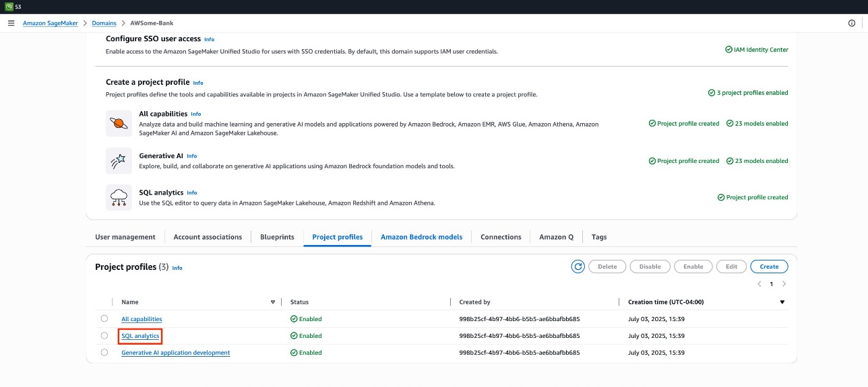Go to next page of project profiles
This screenshot has height=387, width=868.
click(784, 284)
